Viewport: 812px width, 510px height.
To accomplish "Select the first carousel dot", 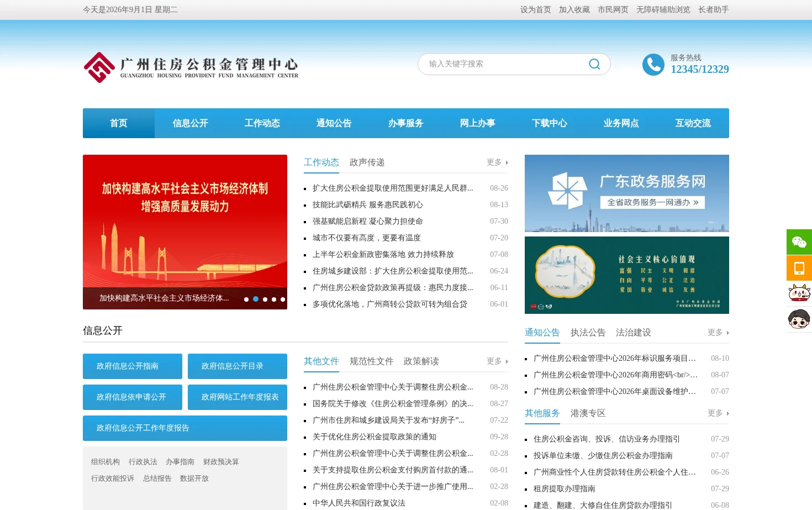I will coord(246,299).
